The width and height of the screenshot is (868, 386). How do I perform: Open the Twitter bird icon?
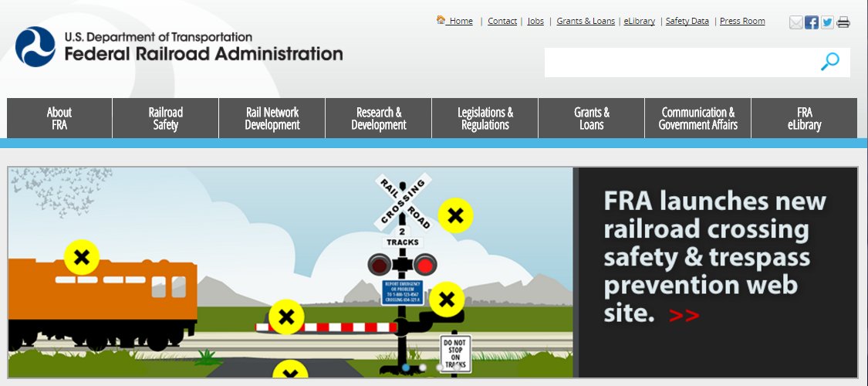(827, 22)
